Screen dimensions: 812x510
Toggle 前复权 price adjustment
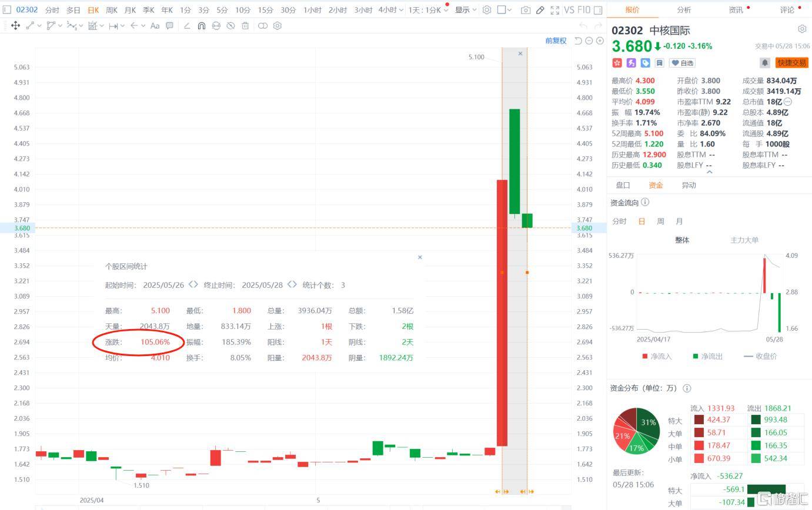(x=556, y=41)
